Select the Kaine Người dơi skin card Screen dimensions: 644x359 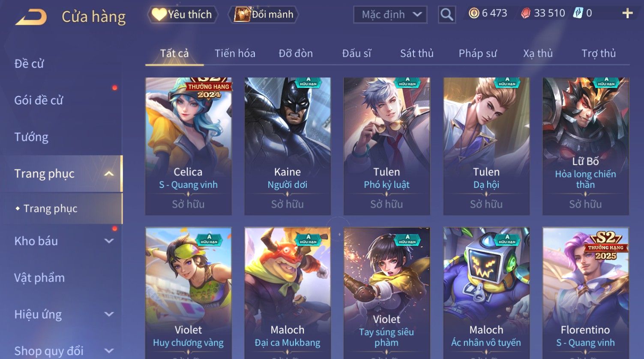point(288,146)
